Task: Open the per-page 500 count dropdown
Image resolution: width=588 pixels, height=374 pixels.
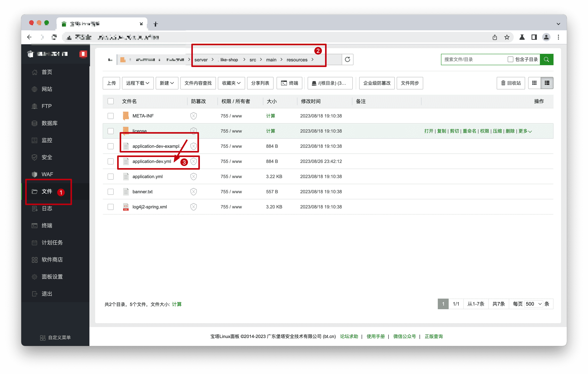Action: coord(534,304)
